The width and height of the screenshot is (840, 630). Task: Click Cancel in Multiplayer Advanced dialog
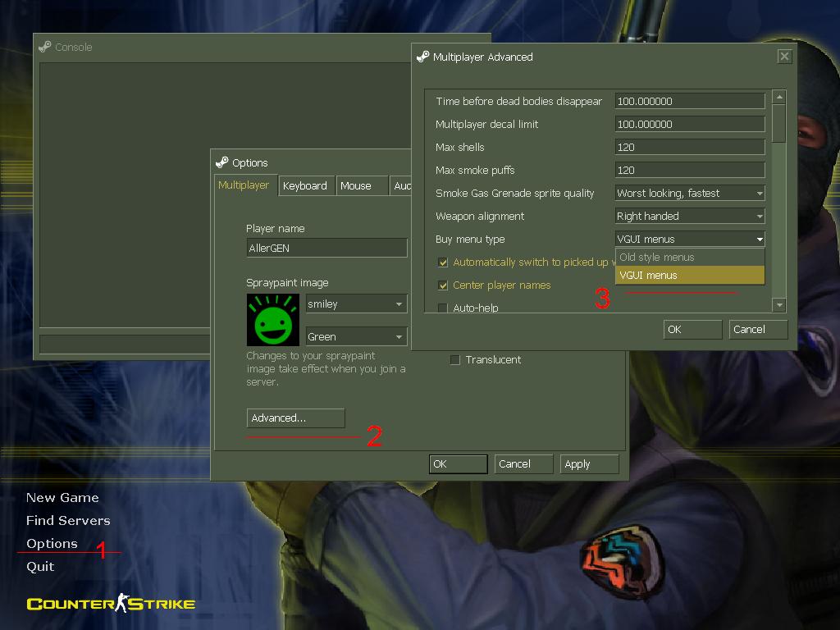758,330
